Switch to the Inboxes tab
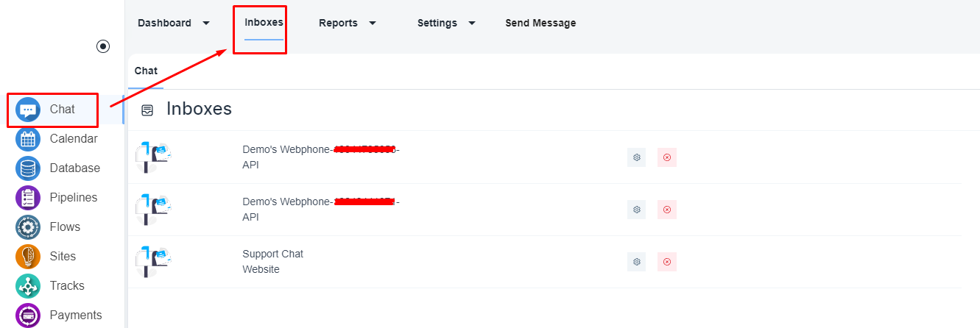 tap(264, 23)
